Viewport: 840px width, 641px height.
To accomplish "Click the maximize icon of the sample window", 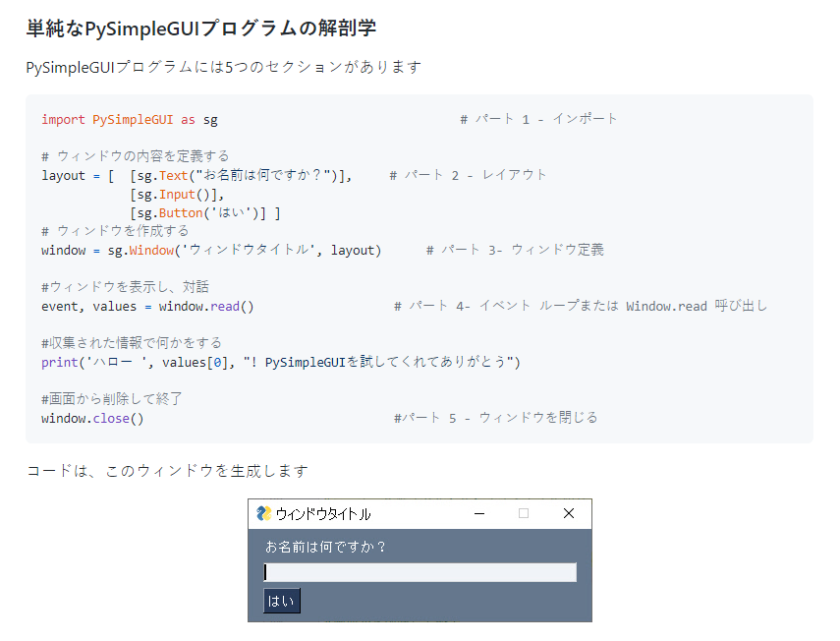I will 524,513.
